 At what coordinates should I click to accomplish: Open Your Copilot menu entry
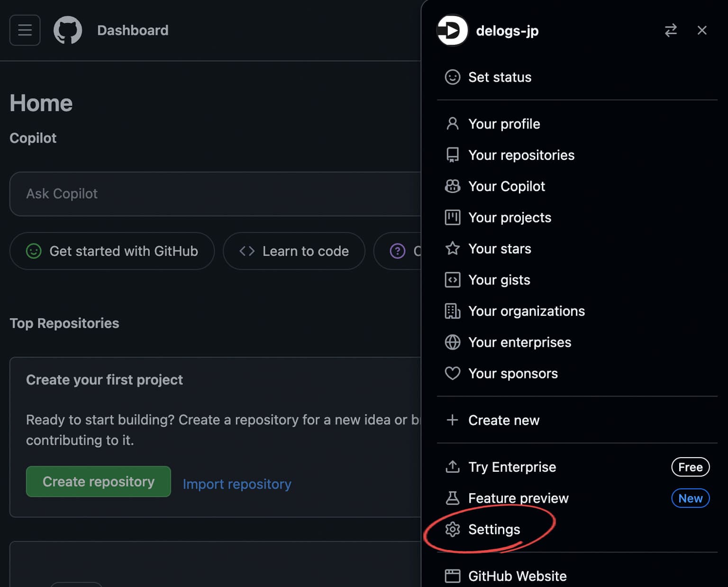point(577,186)
